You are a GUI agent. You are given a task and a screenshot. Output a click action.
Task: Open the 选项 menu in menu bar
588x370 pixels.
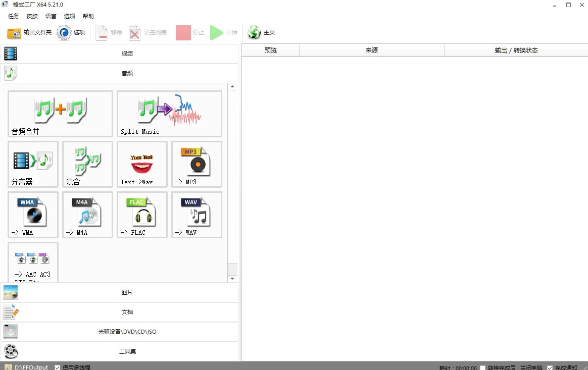pos(70,16)
